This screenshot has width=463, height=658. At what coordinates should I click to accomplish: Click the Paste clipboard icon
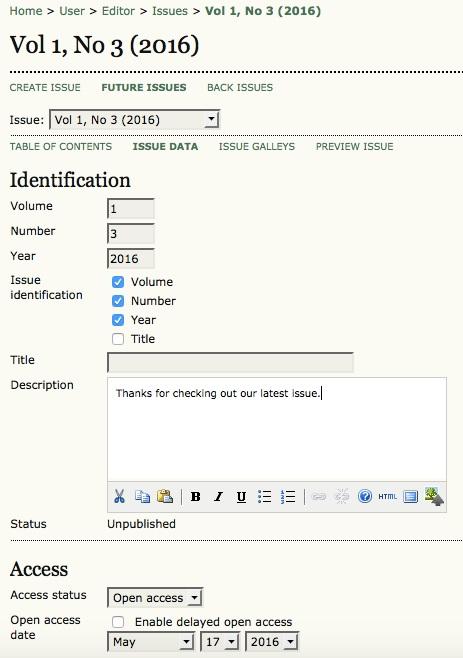(165, 497)
